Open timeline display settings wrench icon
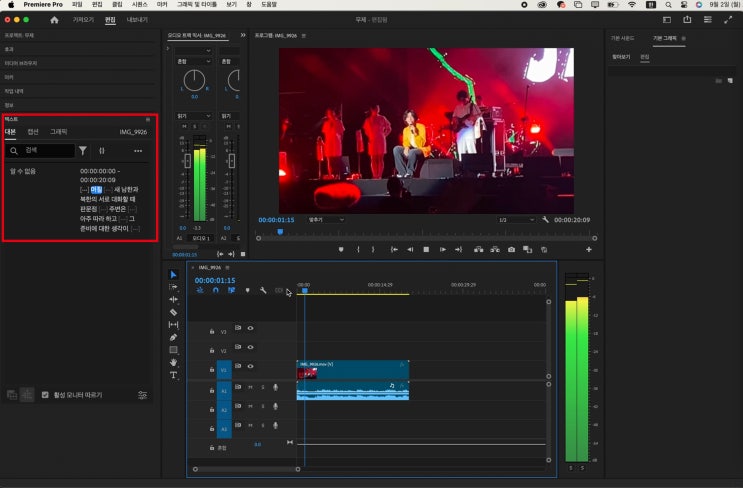The image size is (743, 488). [x=262, y=291]
